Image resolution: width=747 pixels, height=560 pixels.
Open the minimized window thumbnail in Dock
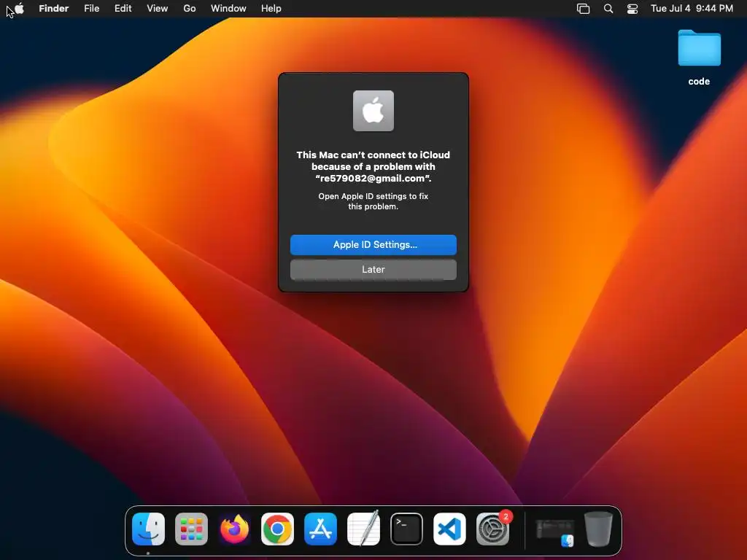coord(554,532)
